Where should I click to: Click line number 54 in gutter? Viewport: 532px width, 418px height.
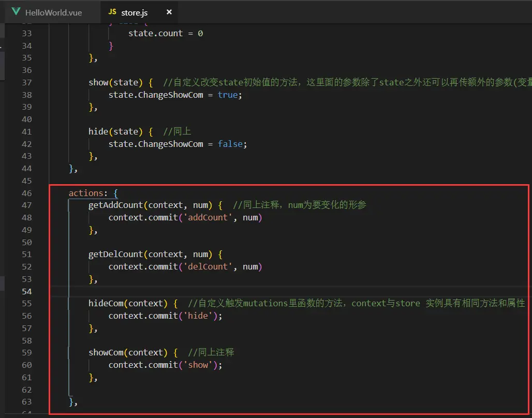[26, 291]
